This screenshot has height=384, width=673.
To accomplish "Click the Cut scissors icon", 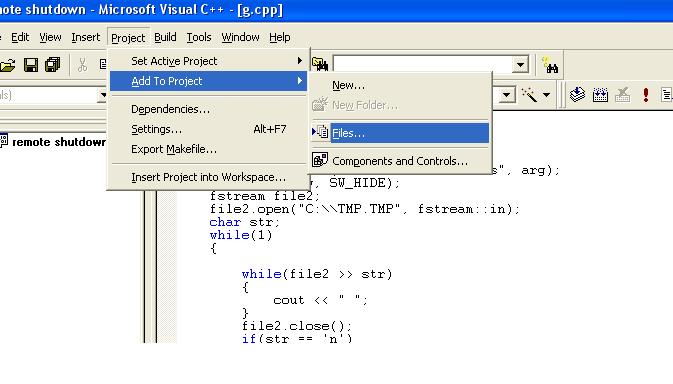I will [x=82, y=65].
